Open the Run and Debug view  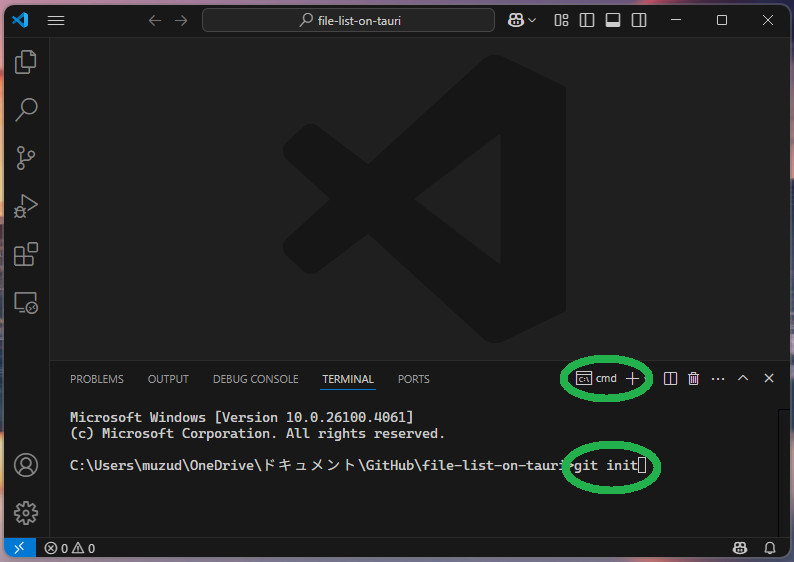coord(25,206)
